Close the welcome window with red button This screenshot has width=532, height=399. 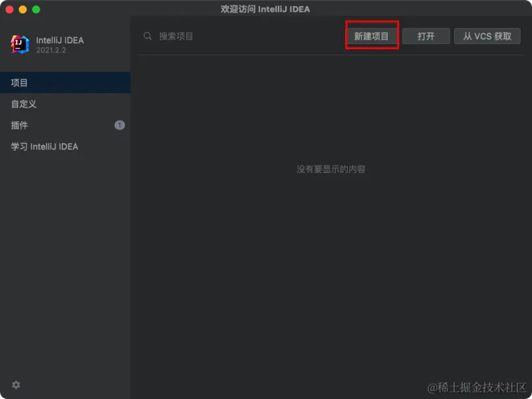coord(9,9)
